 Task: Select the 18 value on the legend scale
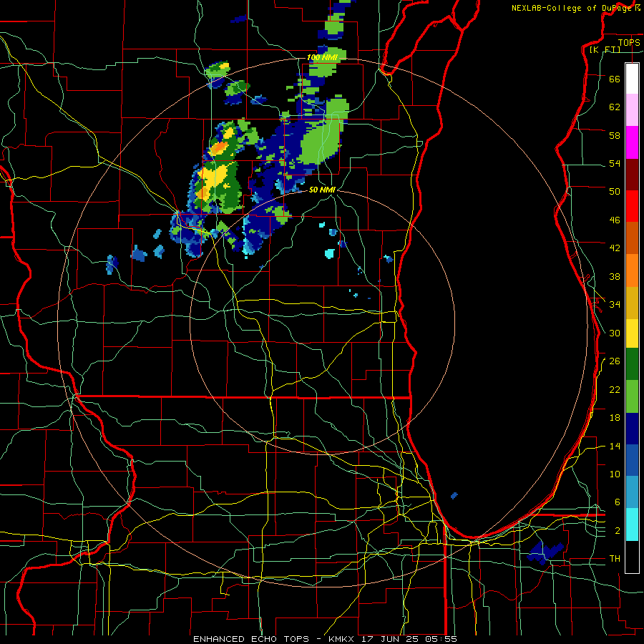615,418
